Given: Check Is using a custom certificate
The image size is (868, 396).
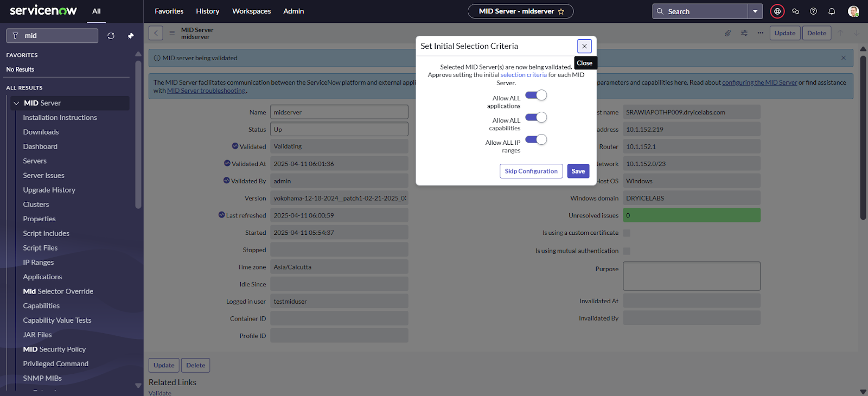Looking at the screenshot, I should (627, 233).
